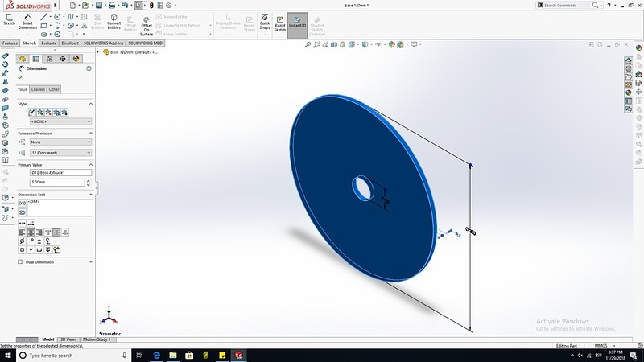Create a New document with the page icon

point(72,6)
